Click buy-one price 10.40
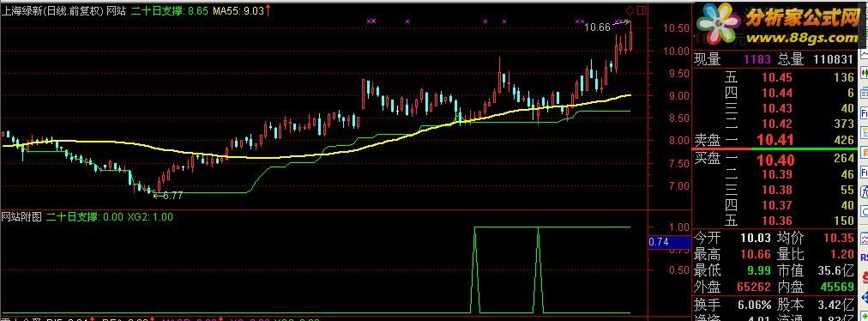The height and width of the screenshot is (321, 868). 775,160
